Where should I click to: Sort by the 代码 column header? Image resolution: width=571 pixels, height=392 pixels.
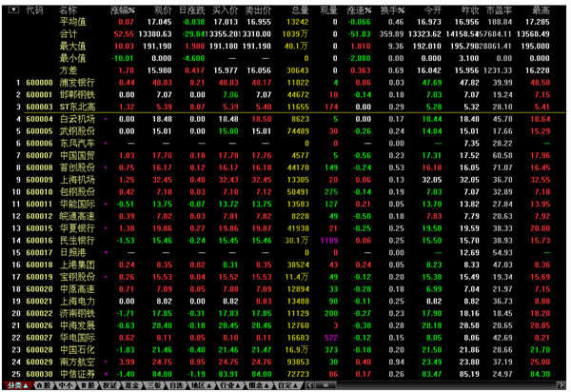coord(34,10)
